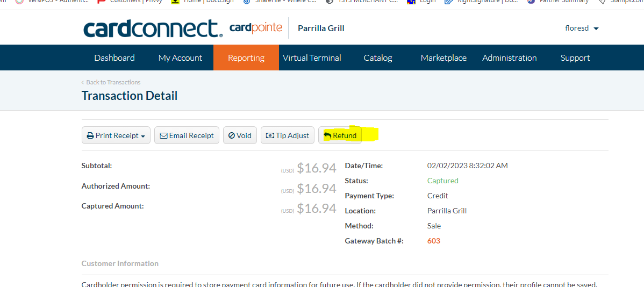Go to the Administration tab
This screenshot has width=644, height=287.
(509, 58)
